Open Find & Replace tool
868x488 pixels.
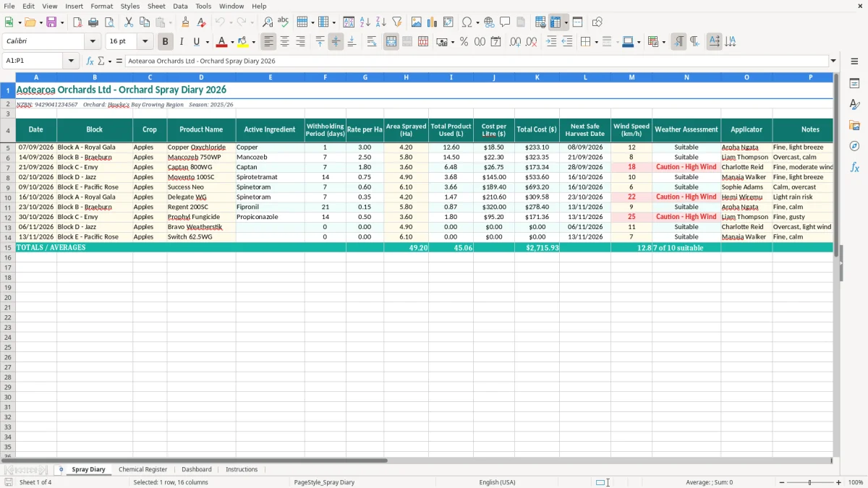[x=267, y=22]
